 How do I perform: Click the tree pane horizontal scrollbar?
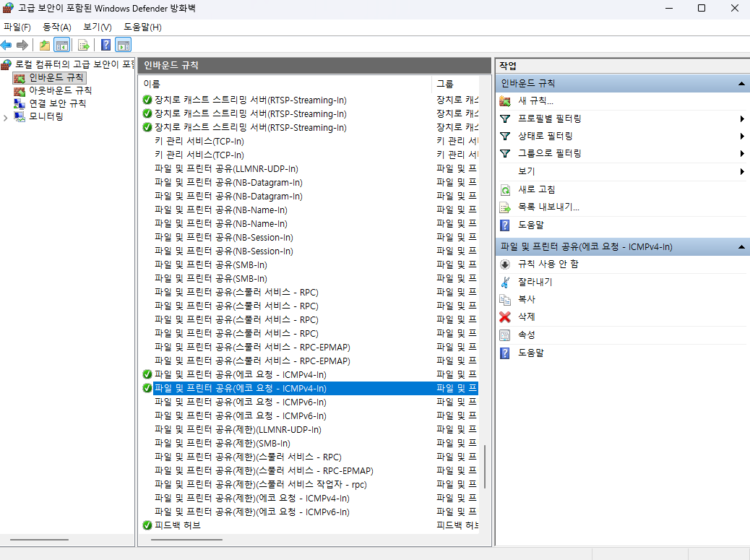click(39, 540)
